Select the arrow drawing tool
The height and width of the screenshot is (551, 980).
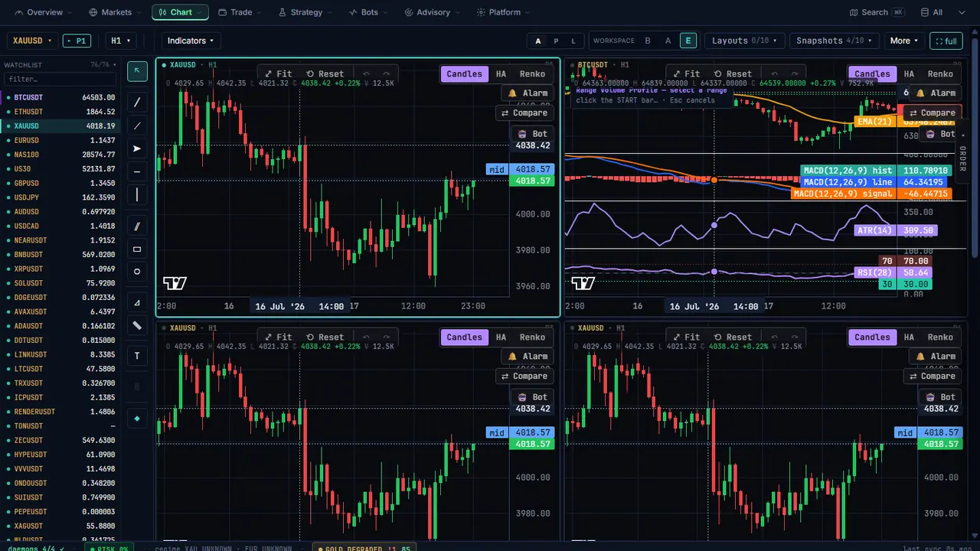137,148
